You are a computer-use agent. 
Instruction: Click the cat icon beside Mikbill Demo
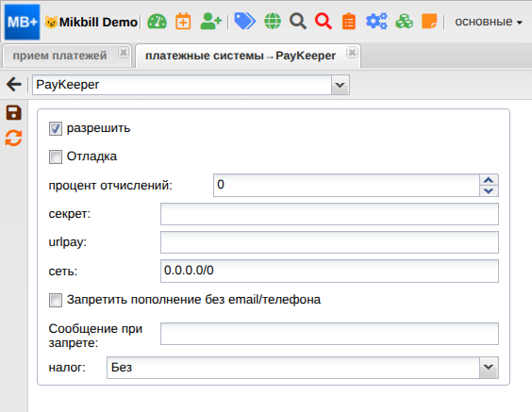click(51, 23)
